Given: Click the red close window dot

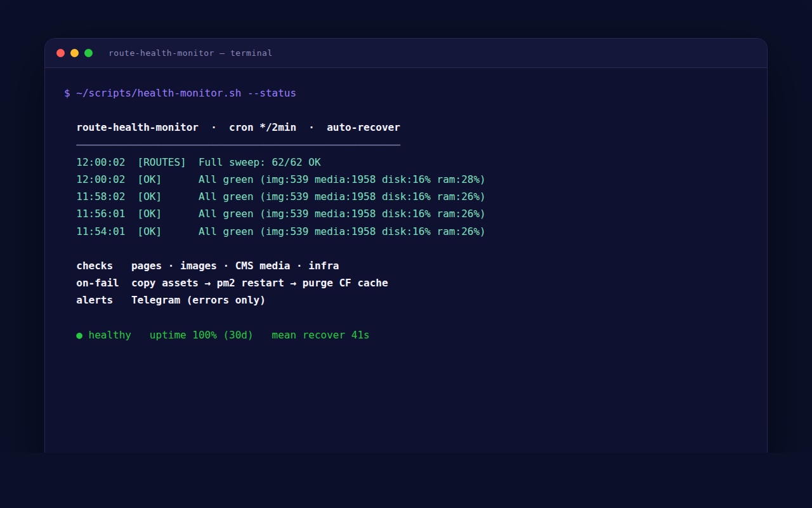Looking at the screenshot, I should pos(60,53).
